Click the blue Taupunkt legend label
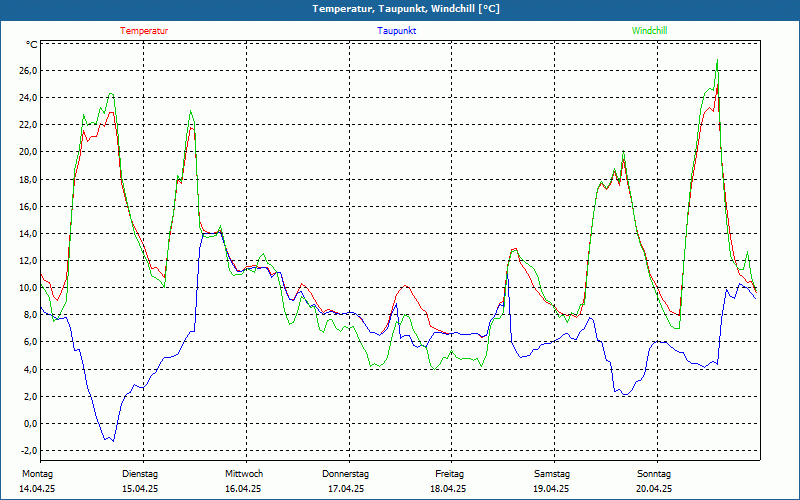Image resolution: width=800 pixels, height=500 pixels. click(396, 31)
